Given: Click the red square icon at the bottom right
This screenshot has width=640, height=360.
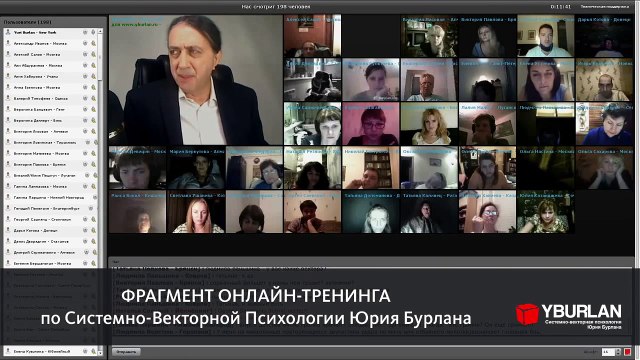Looking at the screenshot, I should pos(627,352).
